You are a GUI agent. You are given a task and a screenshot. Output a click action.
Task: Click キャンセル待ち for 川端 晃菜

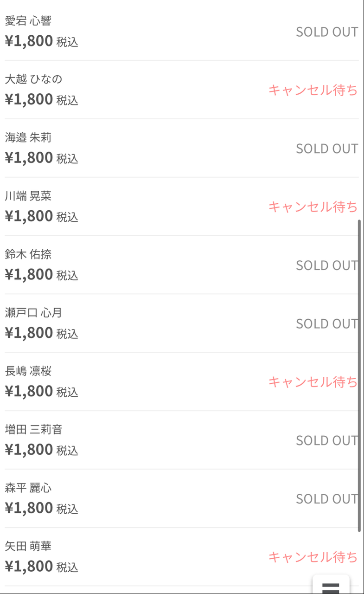tap(313, 207)
